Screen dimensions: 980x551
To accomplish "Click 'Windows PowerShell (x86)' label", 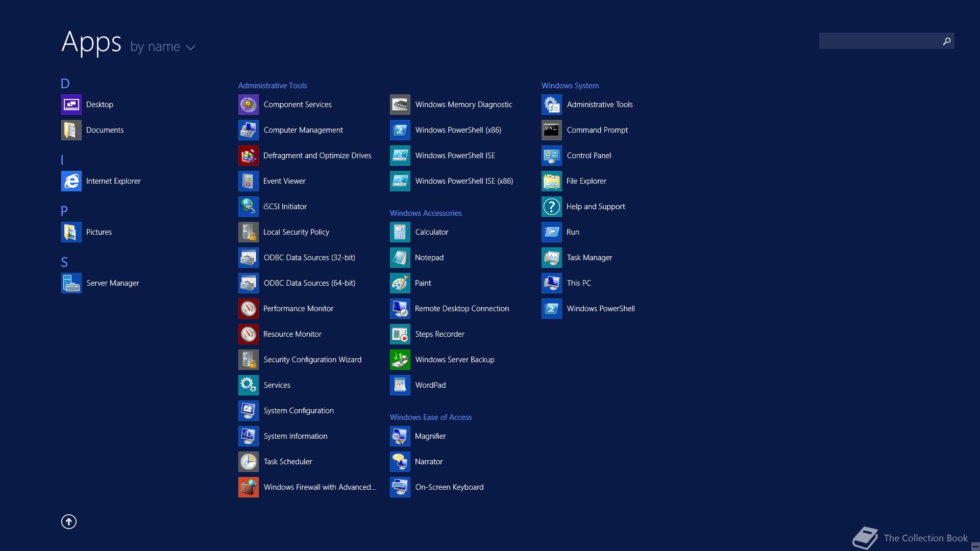I will pyautogui.click(x=458, y=130).
